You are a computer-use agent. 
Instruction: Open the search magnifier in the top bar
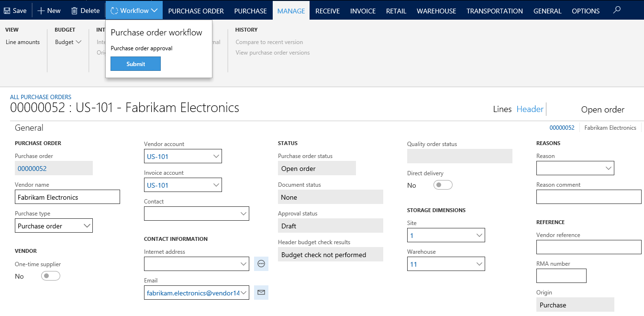point(617,10)
